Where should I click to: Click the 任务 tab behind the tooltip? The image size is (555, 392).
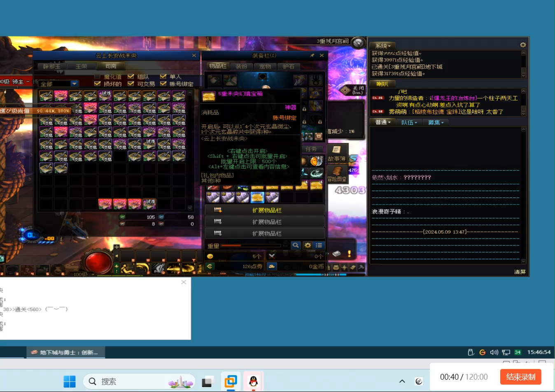tap(311, 149)
